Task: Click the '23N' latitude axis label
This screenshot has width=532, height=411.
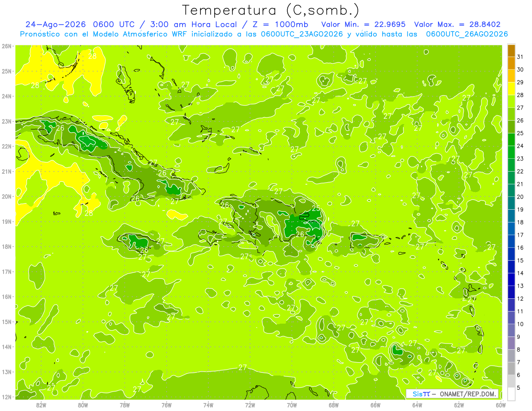Action: point(6,121)
